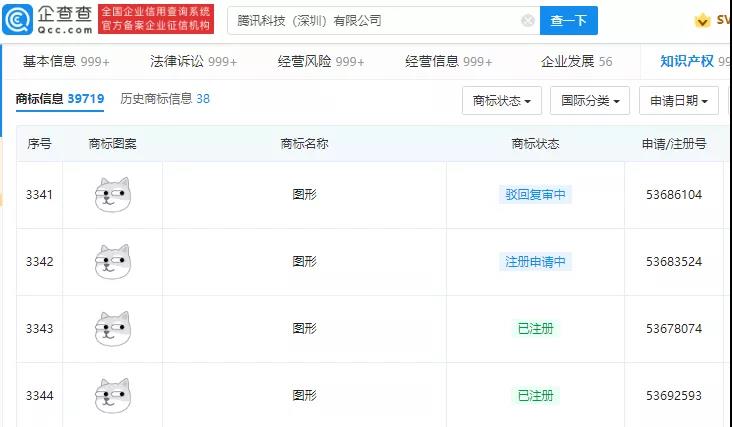Open the 基本信息 tab
The height and width of the screenshot is (427, 732).
click(x=66, y=62)
